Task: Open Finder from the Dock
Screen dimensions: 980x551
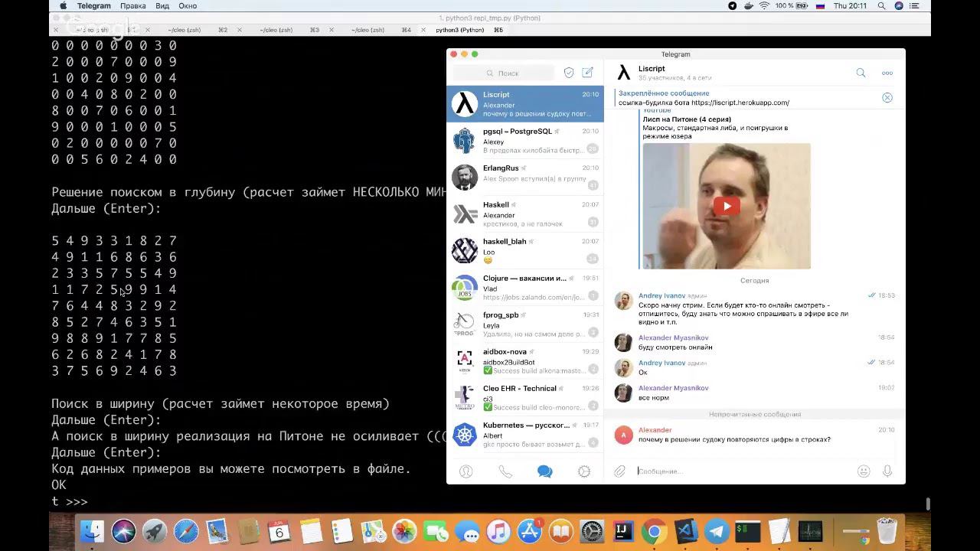Action: pyautogui.click(x=92, y=531)
